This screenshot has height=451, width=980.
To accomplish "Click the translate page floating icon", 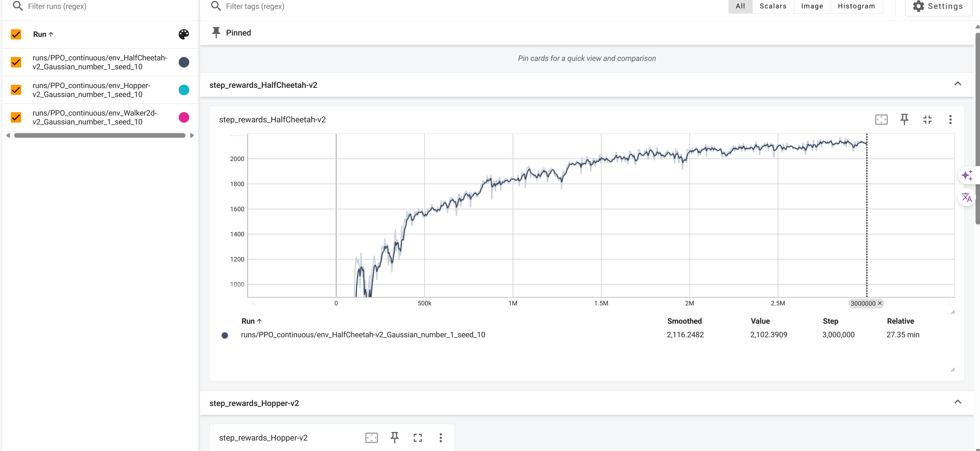I will point(966,197).
